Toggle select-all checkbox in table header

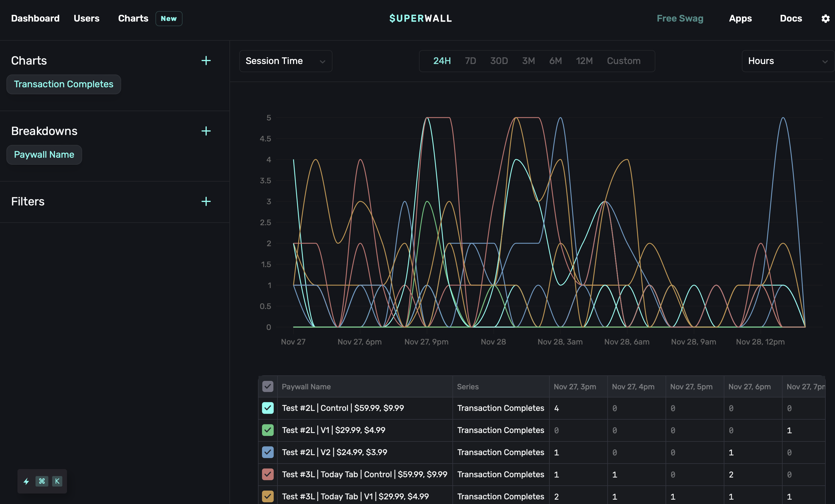(268, 386)
